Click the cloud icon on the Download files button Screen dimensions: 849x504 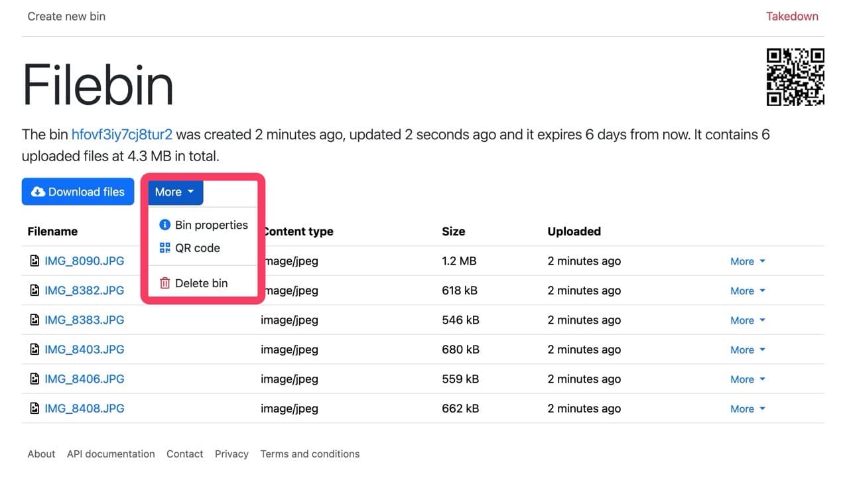pos(38,192)
